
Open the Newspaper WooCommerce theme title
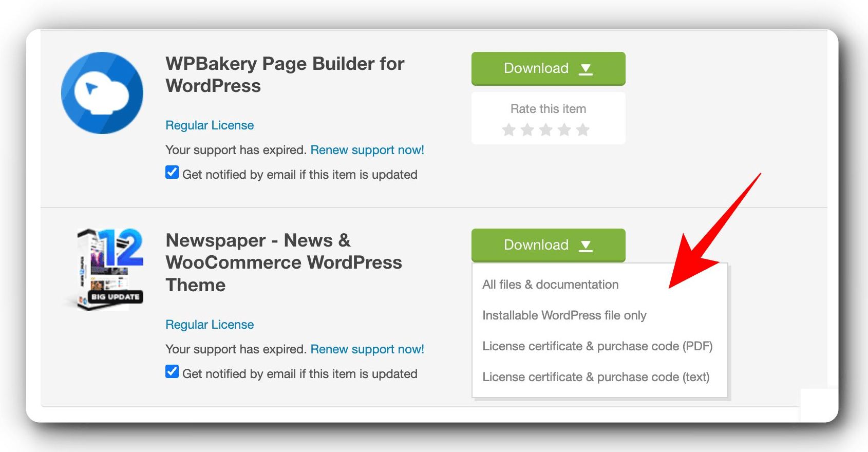coord(283,262)
